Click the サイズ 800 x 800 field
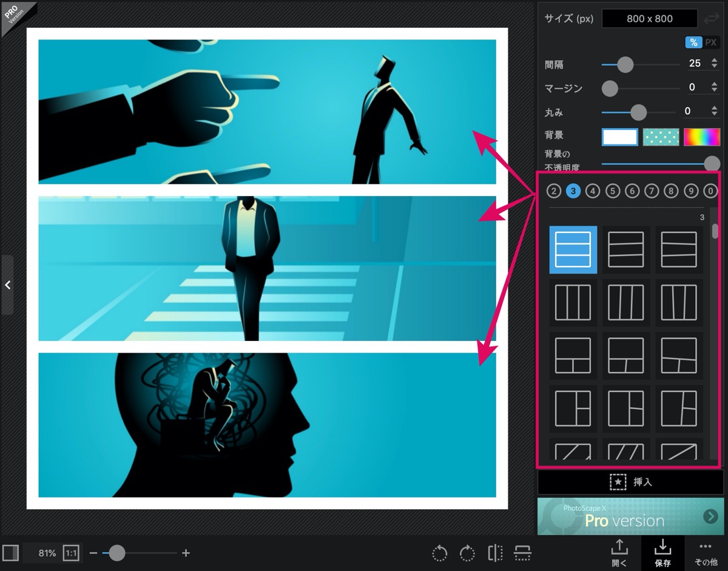728x571 pixels. point(650,19)
